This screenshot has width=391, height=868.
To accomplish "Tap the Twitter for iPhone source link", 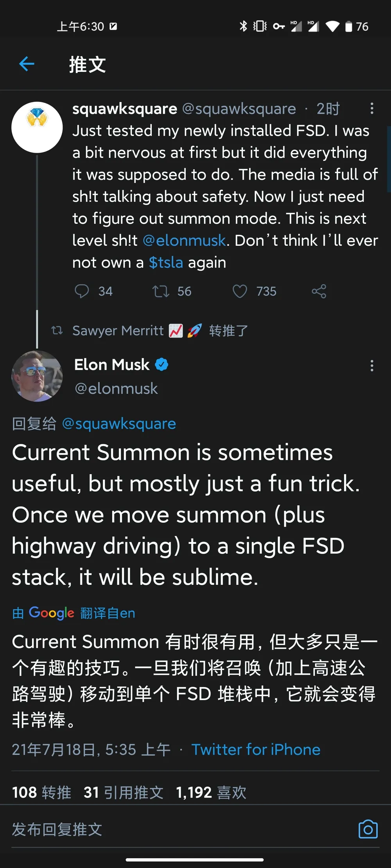I will click(x=256, y=750).
